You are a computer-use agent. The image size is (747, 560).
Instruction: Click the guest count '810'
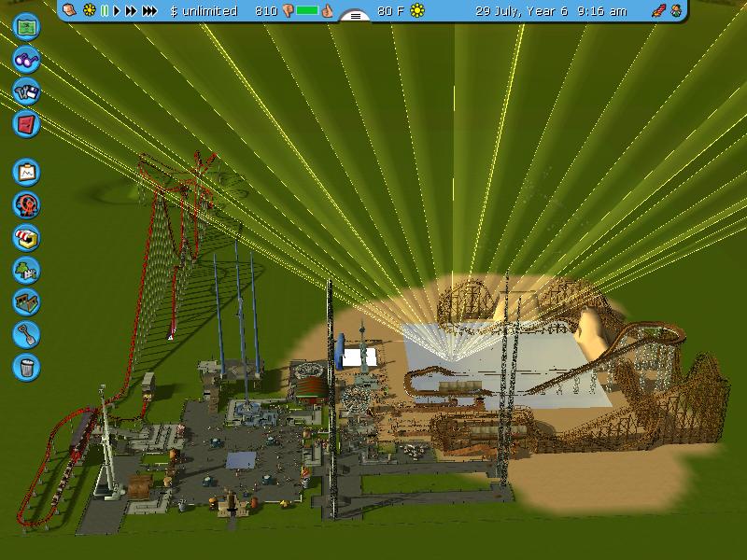click(266, 11)
